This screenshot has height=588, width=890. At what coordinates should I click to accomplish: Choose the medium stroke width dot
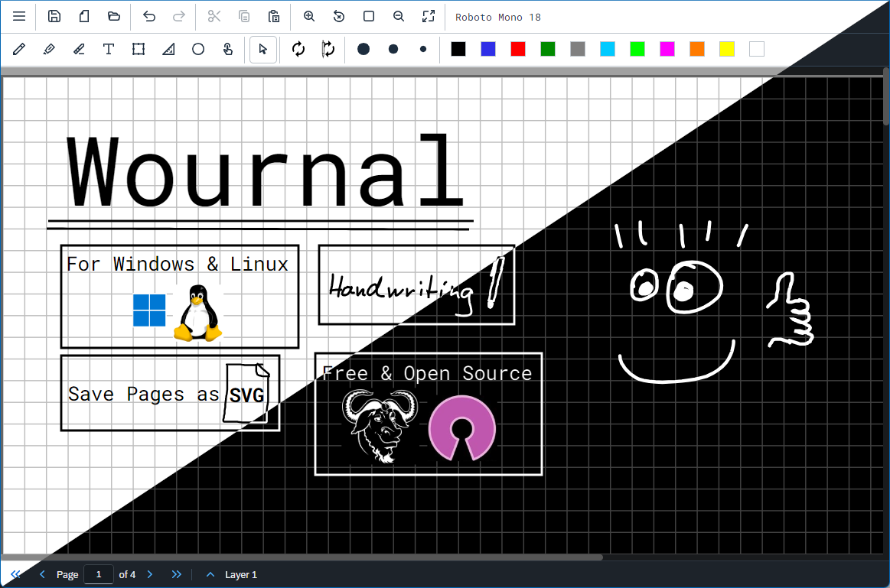[393, 50]
